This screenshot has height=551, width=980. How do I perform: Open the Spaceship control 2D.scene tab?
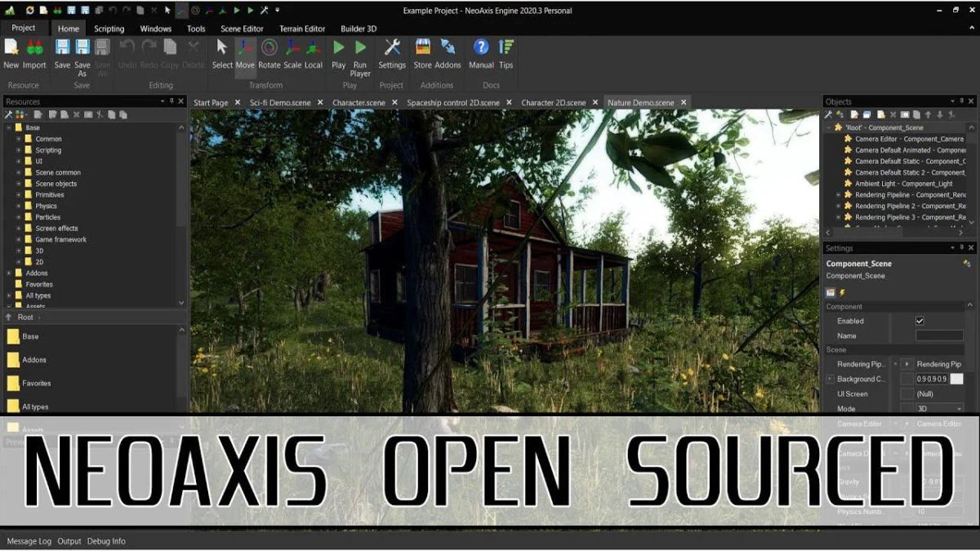click(x=453, y=103)
